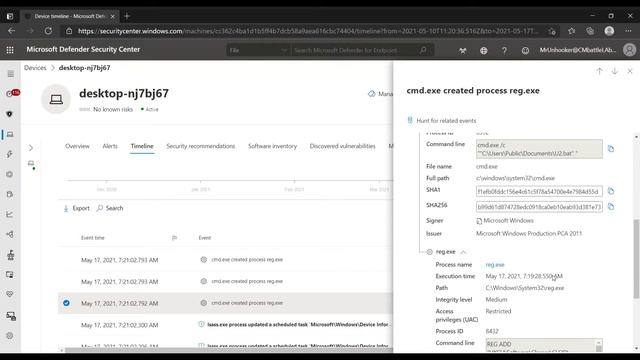Click the SHA256 hash text field
640x360 pixels.
[539, 207]
